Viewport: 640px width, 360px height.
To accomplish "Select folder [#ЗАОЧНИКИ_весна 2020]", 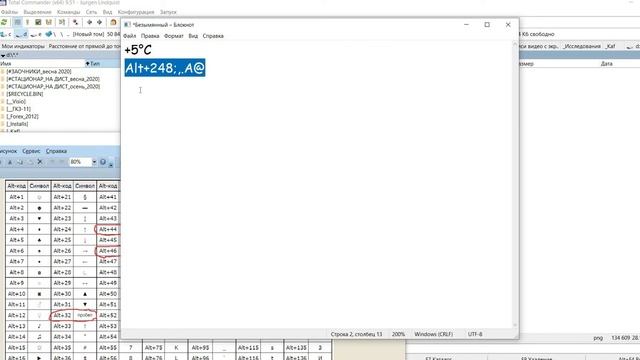I will click(39, 71).
